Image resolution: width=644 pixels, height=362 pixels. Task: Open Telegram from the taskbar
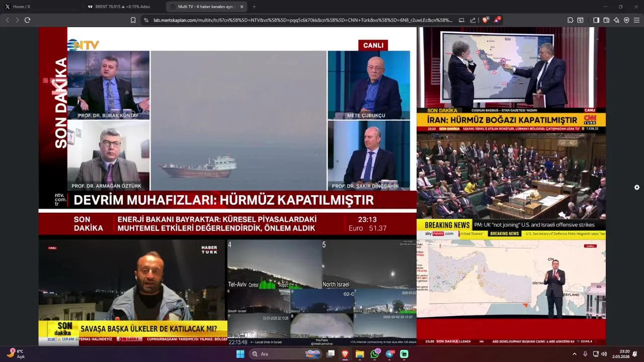(389, 354)
